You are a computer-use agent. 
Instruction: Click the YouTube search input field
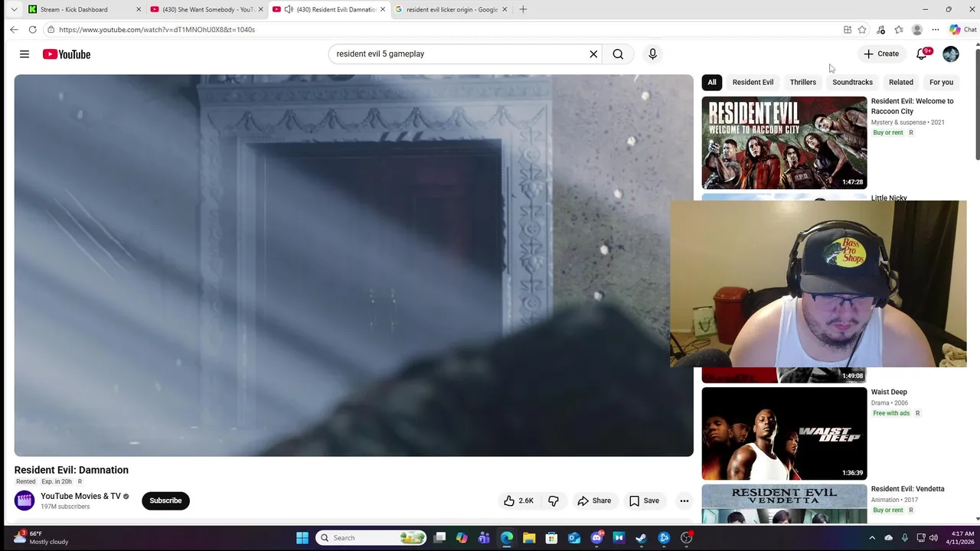[459, 54]
